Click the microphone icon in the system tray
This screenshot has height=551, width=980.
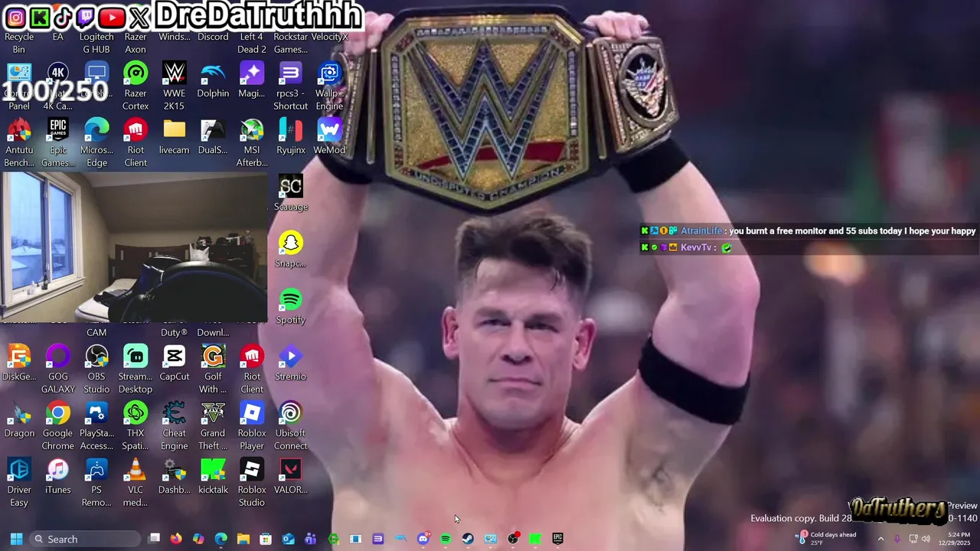click(x=897, y=539)
